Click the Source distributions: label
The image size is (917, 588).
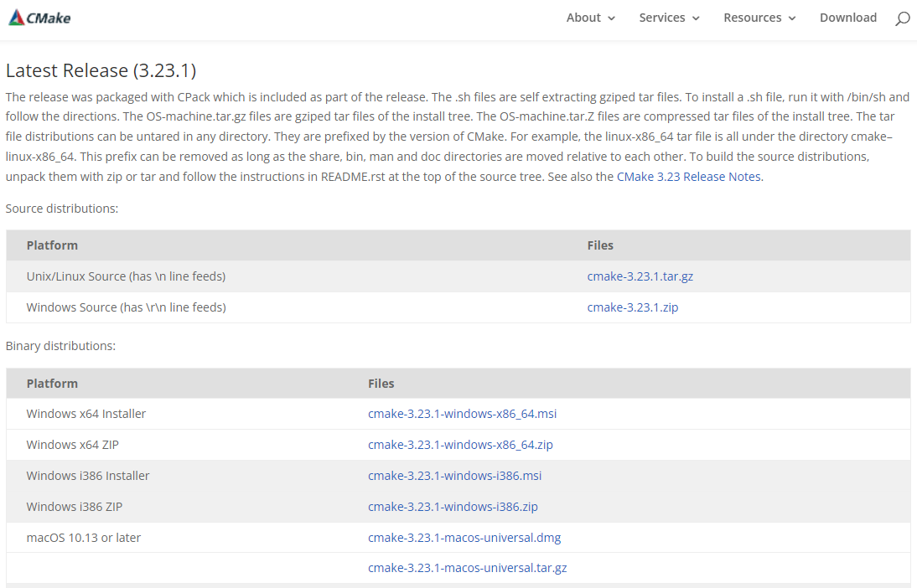[62, 209]
